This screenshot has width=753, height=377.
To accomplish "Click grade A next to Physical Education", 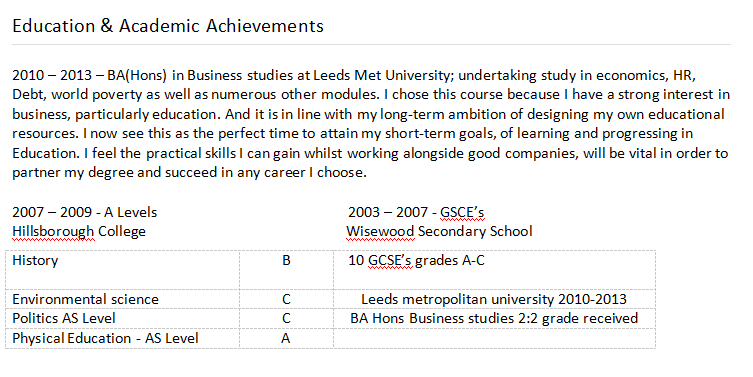I will pos(286,338).
